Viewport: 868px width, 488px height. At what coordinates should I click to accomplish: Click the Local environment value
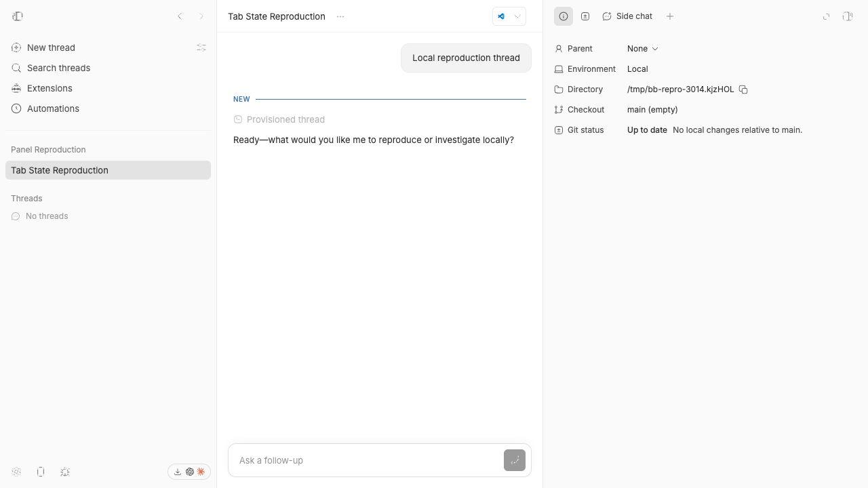[x=637, y=69]
